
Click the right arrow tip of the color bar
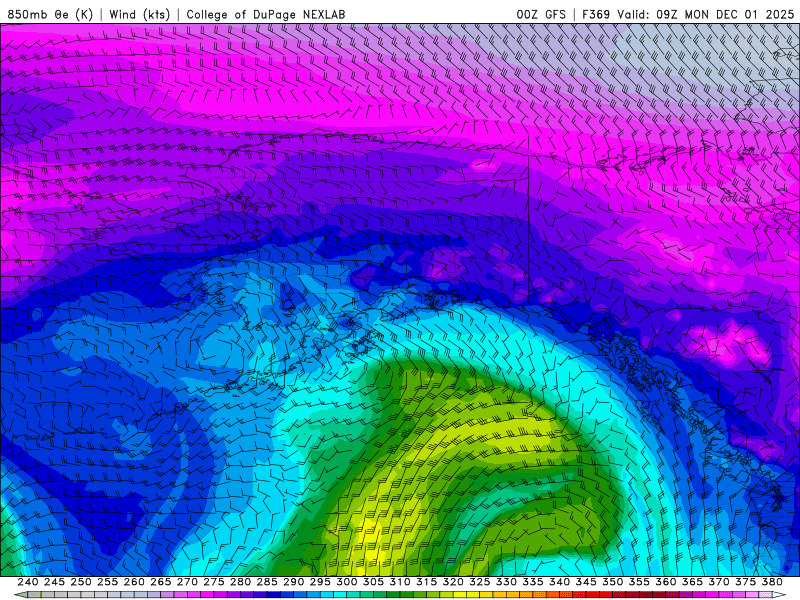point(781,595)
